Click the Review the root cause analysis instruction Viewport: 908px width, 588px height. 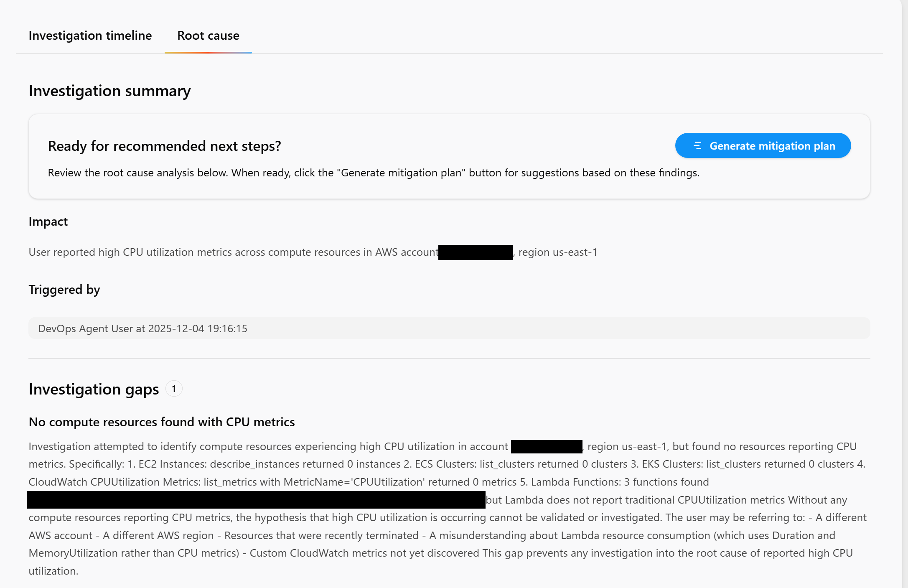click(x=374, y=173)
